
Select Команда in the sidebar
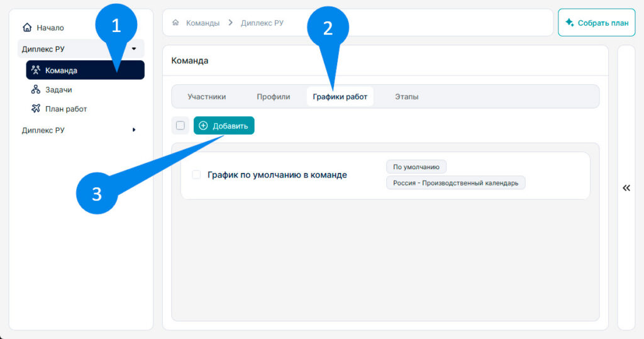[x=85, y=70]
